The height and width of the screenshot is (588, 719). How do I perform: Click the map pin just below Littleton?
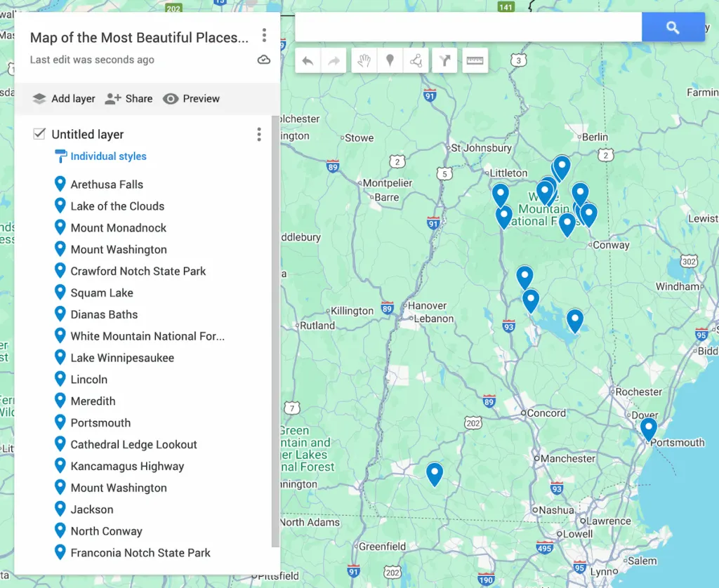tap(500, 195)
